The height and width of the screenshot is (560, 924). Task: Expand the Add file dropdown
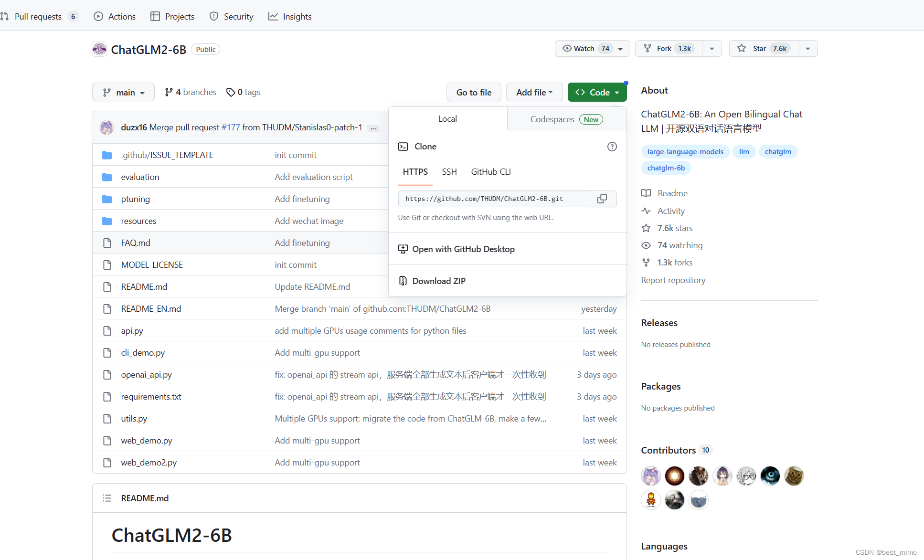click(534, 92)
